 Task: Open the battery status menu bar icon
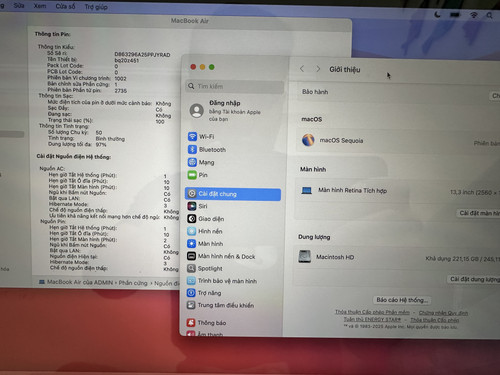[x=455, y=15]
